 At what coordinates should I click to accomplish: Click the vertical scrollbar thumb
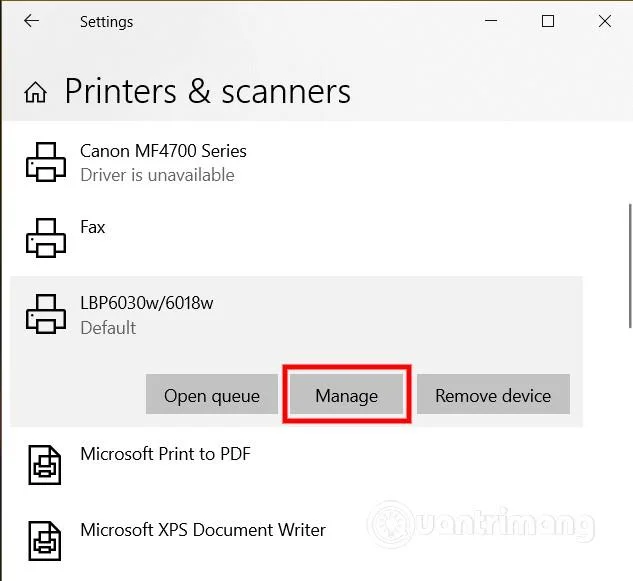(630, 266)
